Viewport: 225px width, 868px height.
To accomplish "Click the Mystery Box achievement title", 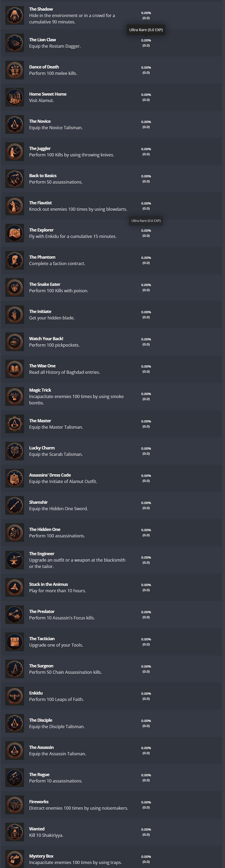I will click(x=41, y=856).
